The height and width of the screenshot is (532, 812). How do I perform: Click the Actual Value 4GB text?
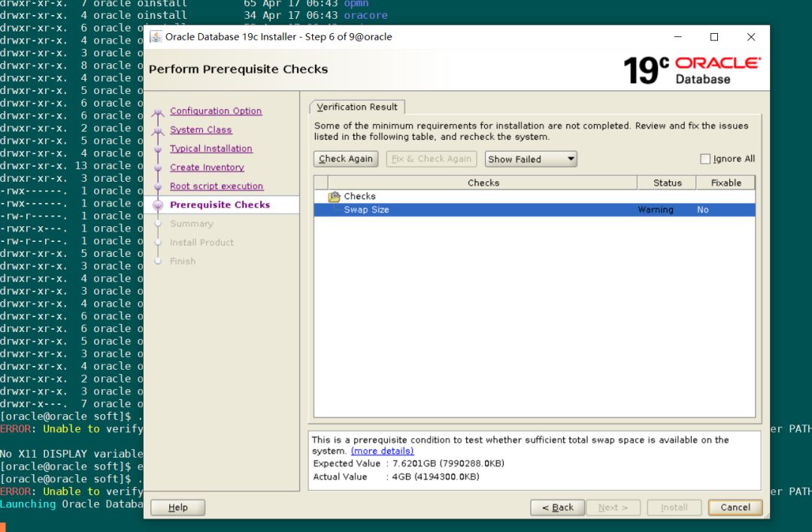point(396,476)
